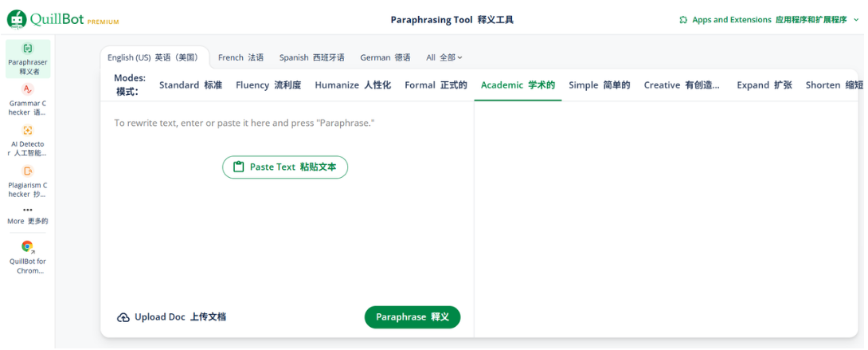
Task: Click the QuillBot for Chrome label
Action: click(28, 265)
